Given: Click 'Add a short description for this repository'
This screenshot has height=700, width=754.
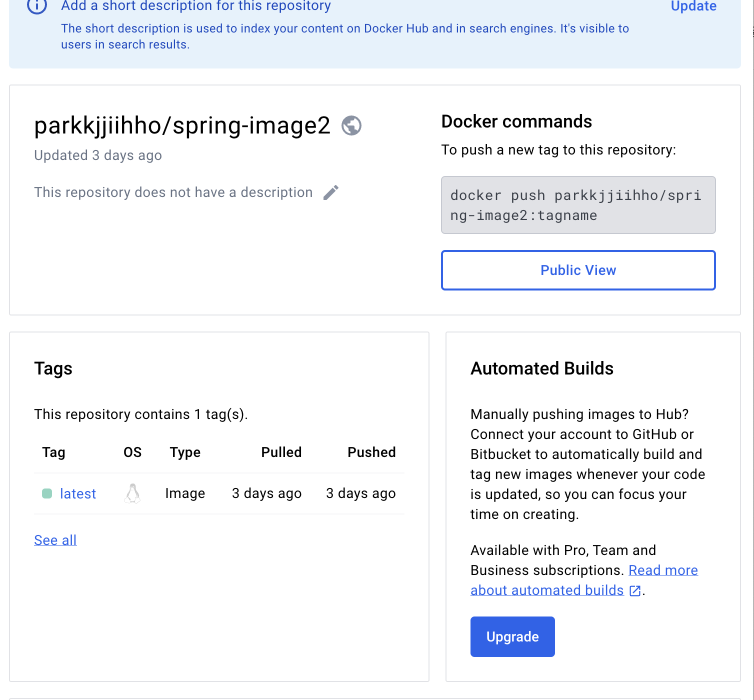Looking at the screenshot, I should pos(196,6).
